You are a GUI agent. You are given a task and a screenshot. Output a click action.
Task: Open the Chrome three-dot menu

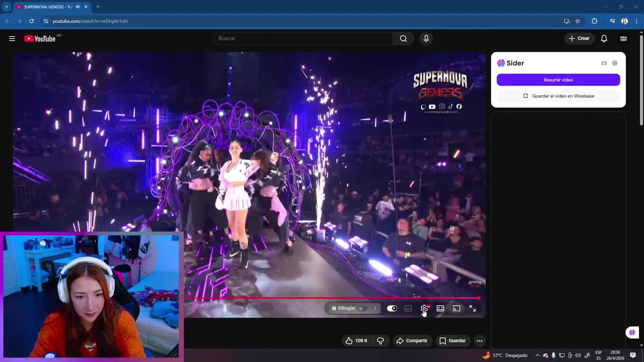pyautogui.click(x=636, y=21)
